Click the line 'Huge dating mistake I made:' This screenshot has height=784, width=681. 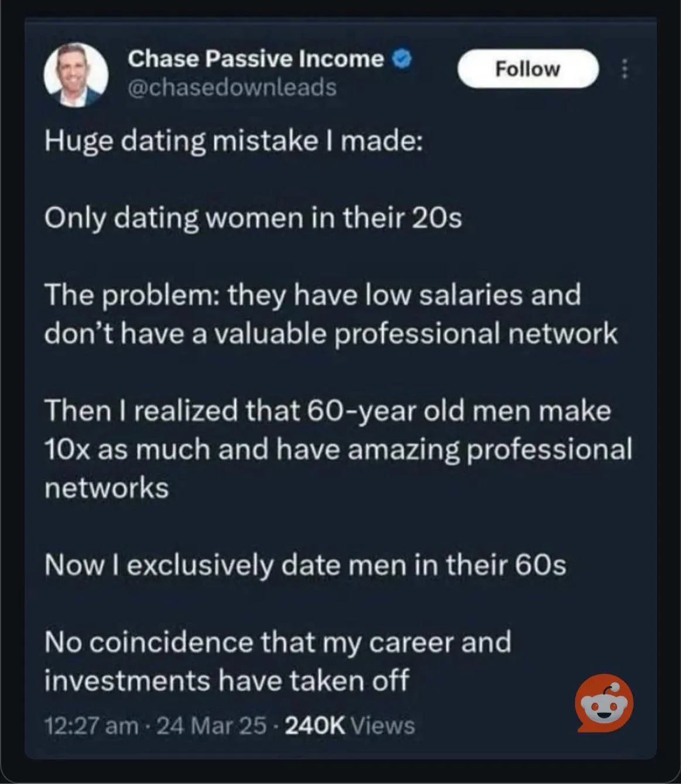point(233,142)
